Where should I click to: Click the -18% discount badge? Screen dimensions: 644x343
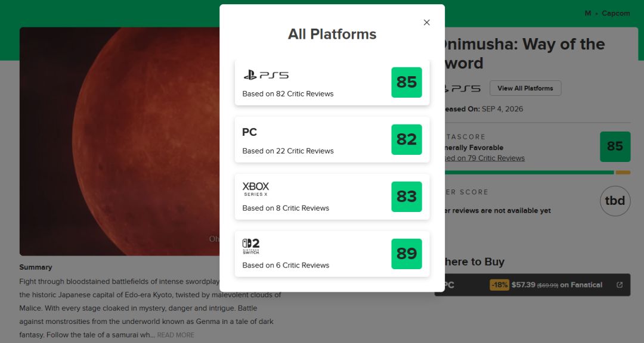pyautogui.click(x=499, y=285)
